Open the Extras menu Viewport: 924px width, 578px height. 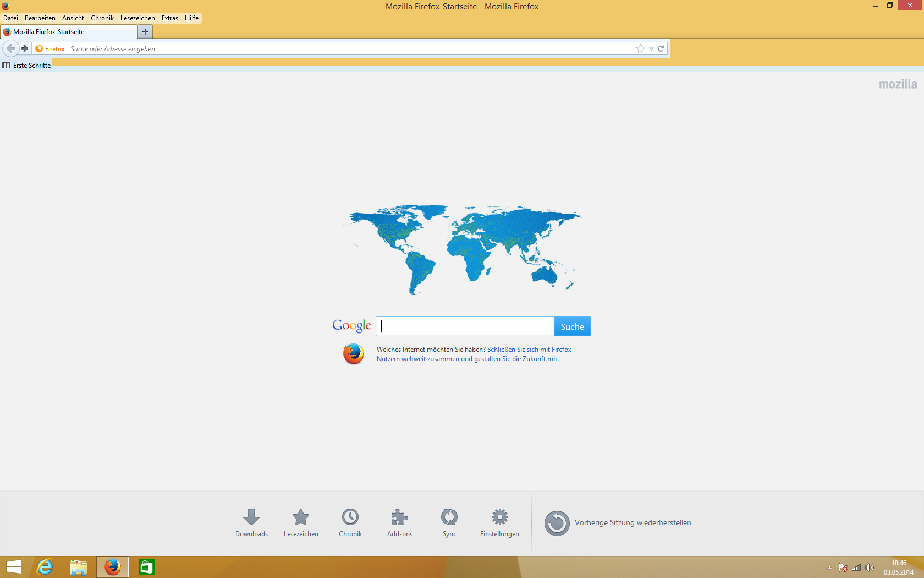[x=170, y=18]
